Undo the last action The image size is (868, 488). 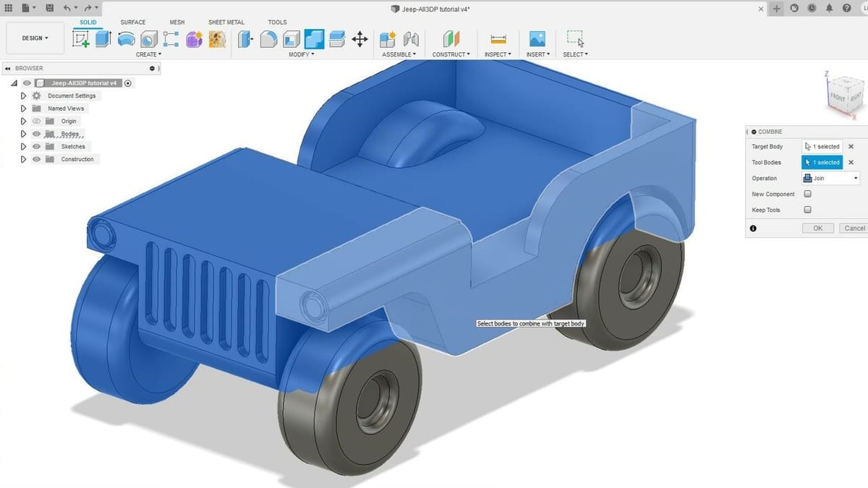(68, 8)
